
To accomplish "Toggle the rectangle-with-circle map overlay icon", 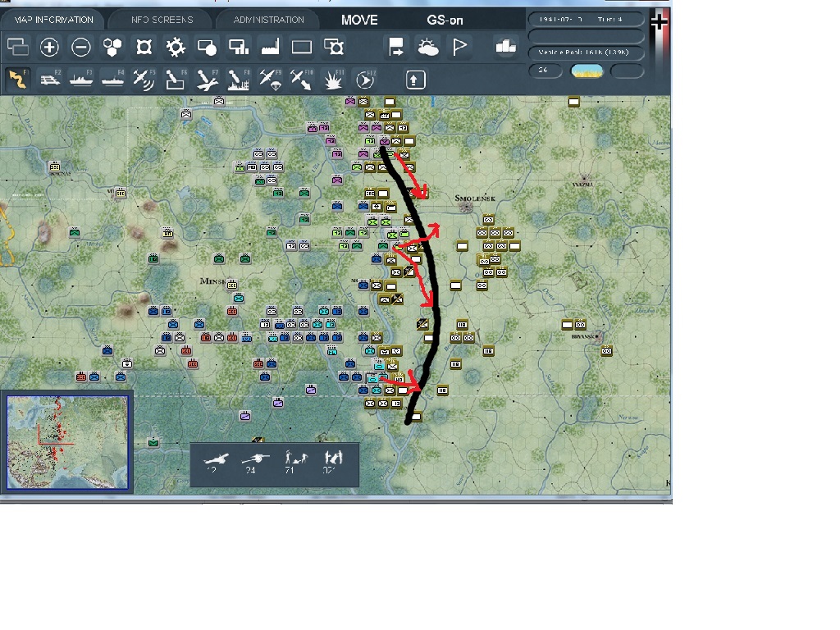I will pos(207,47).
